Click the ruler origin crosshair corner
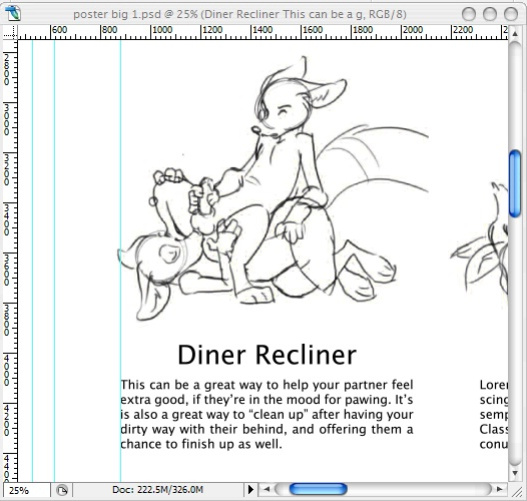Viewport: 527px width, 501px height. pos(10,33)
